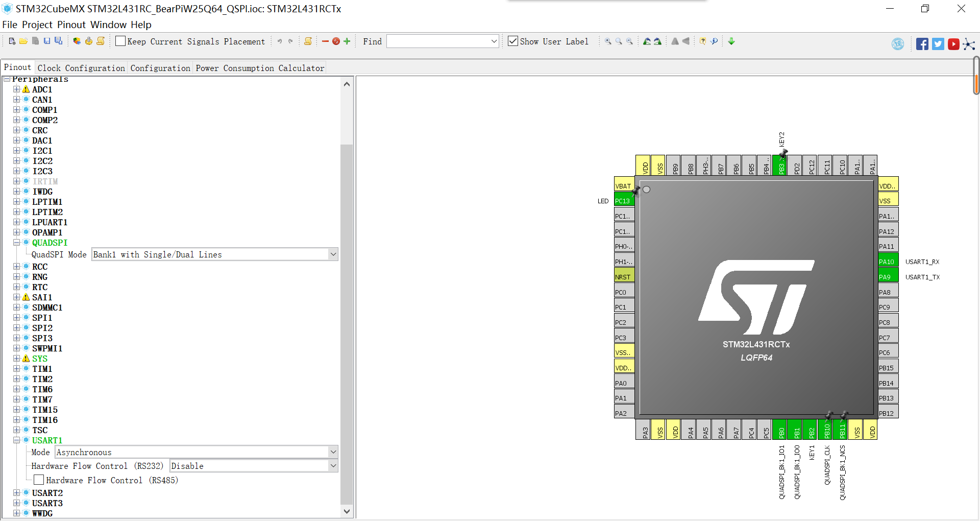The height and width of the screenshot is (521, 980).
Task: Click the green download arrow icon
Action: [731, 41]
